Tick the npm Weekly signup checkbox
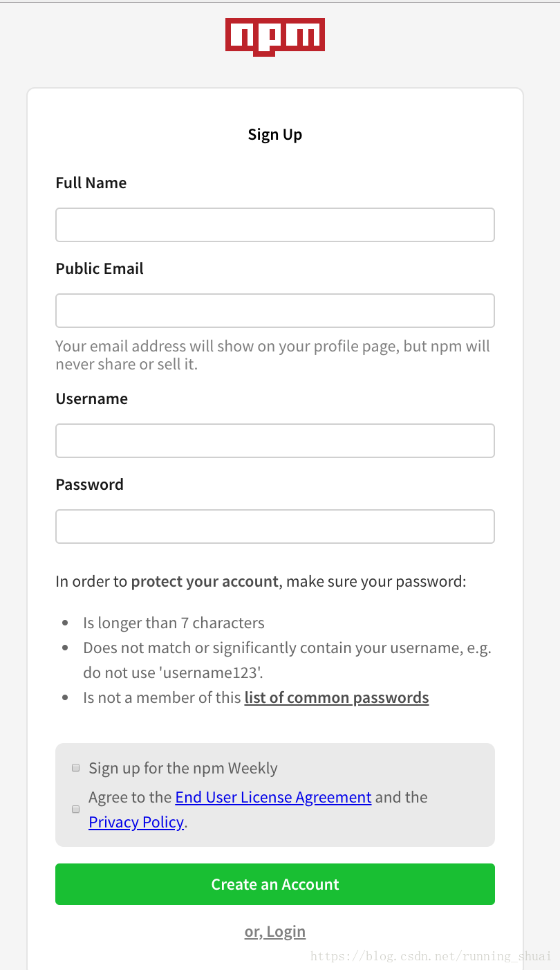The height and width of the screenshot is (970, 560). coord(76,768)
